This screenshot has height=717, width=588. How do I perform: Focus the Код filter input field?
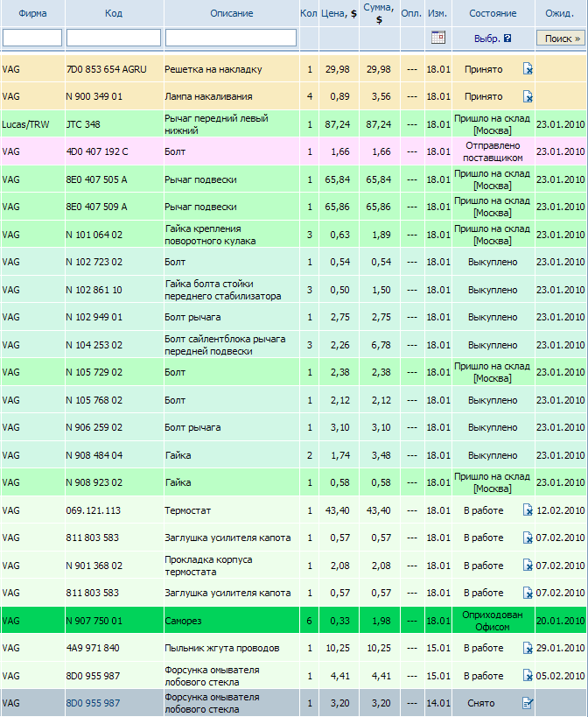(x=114, y=38)
